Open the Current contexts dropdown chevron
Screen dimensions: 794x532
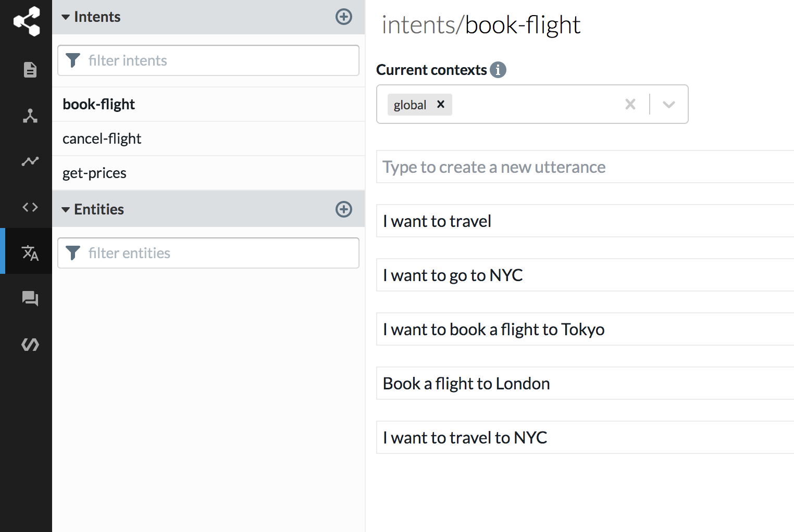point(669,105)
